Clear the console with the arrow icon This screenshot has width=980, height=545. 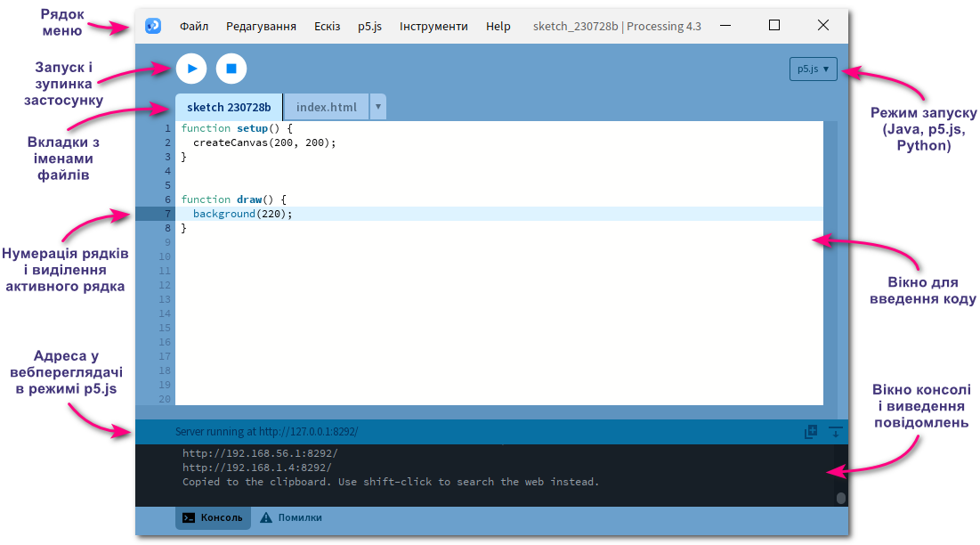[835, 431]
